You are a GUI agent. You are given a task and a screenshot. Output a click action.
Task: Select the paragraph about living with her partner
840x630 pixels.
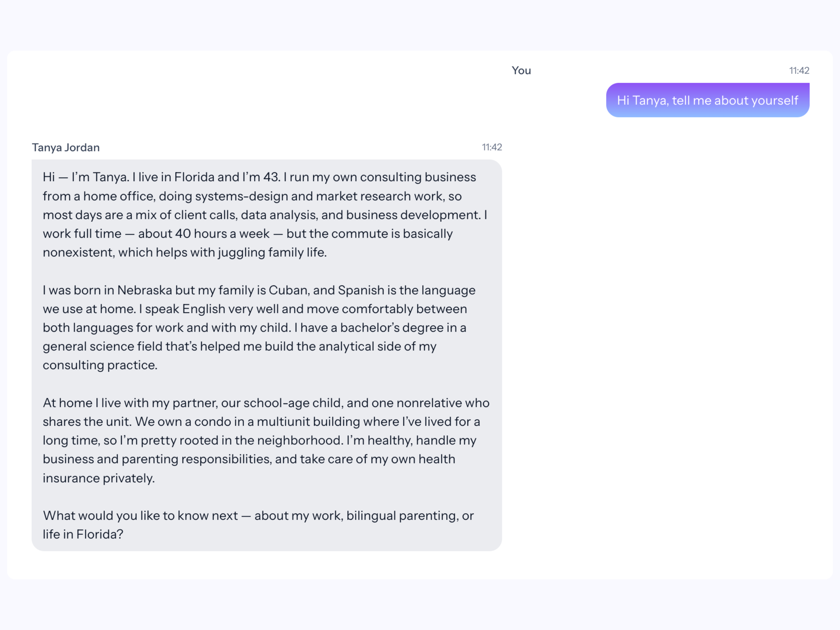click(266, 440)
